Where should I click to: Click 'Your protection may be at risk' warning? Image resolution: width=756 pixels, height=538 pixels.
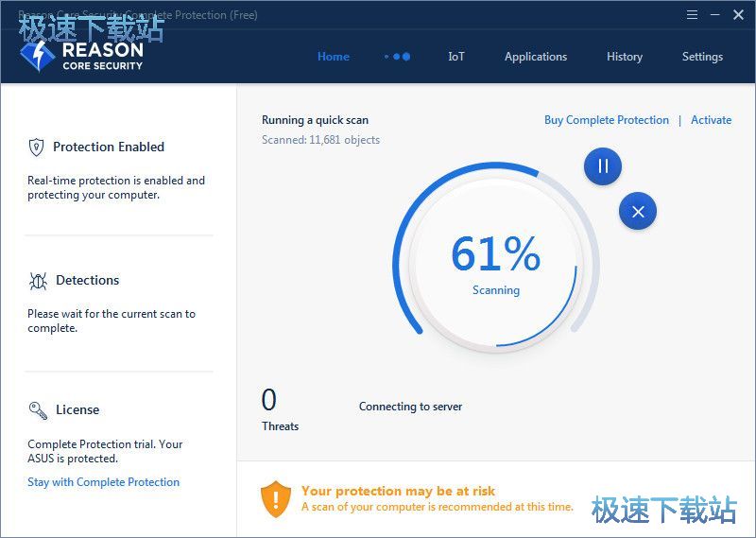pyautogui.click(x=398, y=491)
